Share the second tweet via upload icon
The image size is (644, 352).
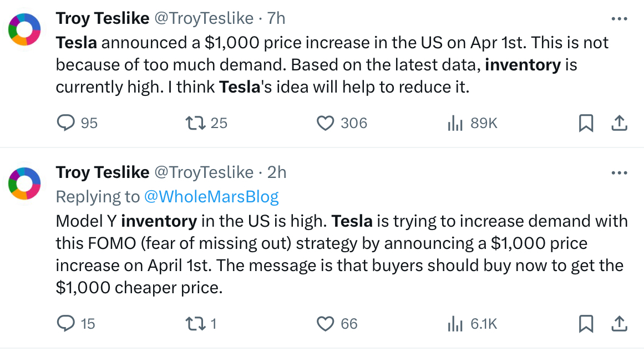pos(620,324)
